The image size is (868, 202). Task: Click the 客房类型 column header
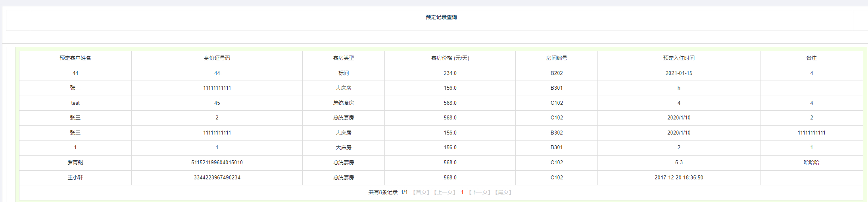point(344,58)
